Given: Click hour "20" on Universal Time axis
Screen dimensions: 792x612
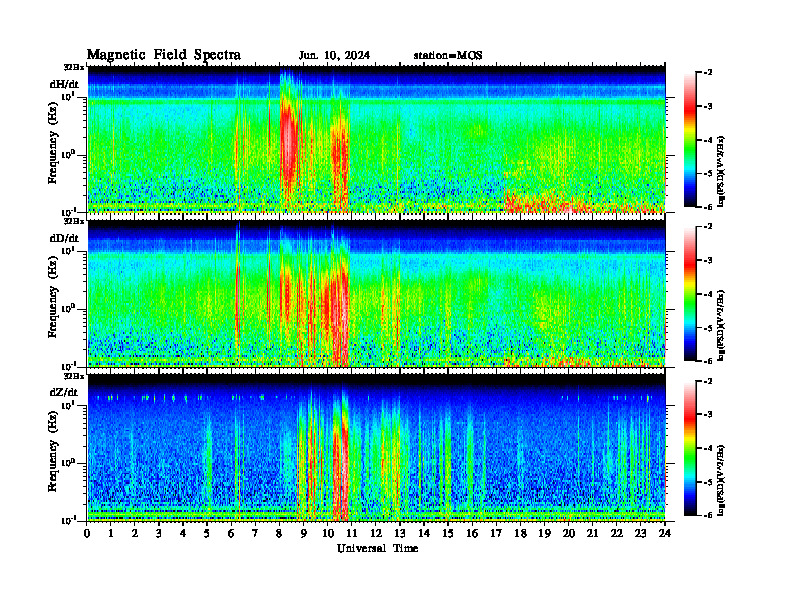Looking at the screenshot, I should coord(569,534).
